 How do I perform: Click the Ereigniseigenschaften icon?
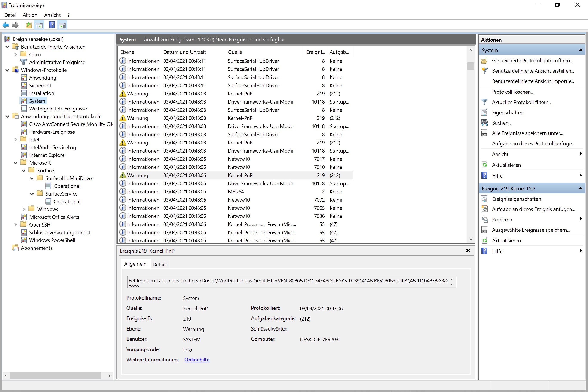click(x=484, y=199)
